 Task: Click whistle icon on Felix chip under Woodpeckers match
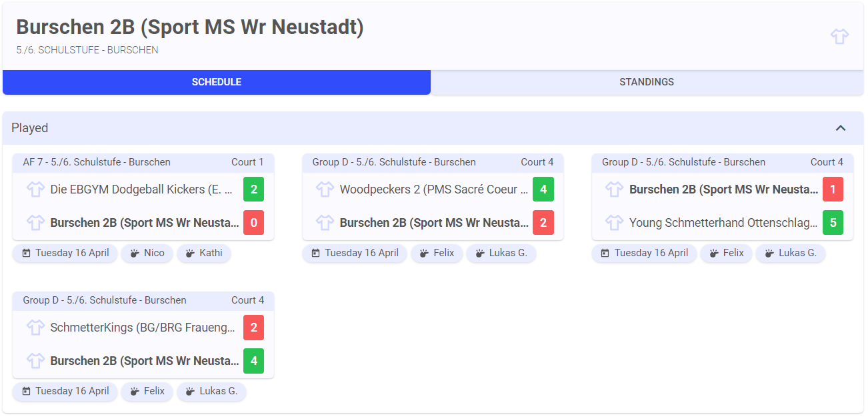tap(424, 254)
